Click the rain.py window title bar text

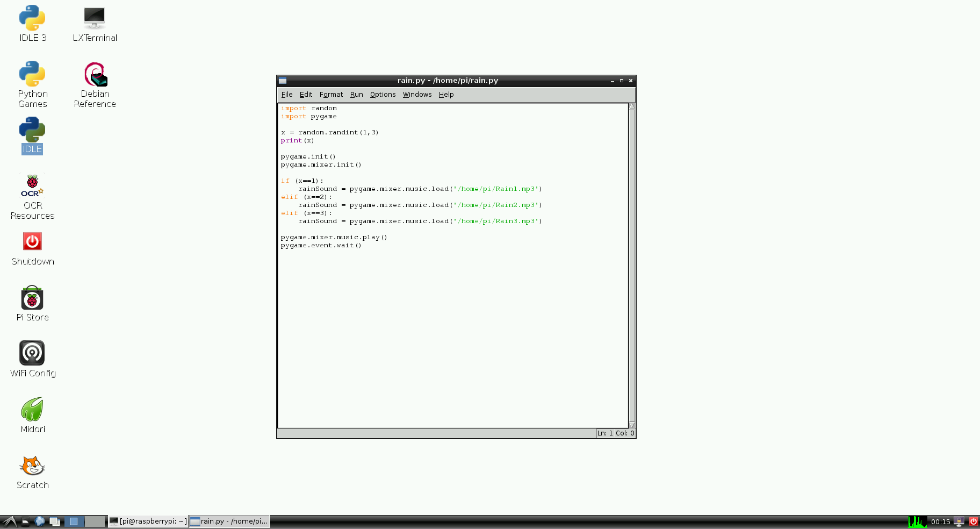(448, 81)
